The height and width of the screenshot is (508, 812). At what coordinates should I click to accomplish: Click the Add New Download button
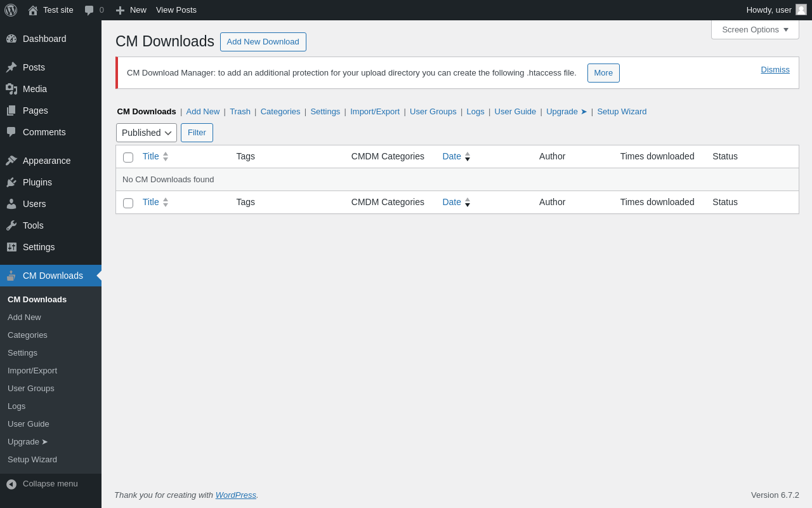coord(263,42)
